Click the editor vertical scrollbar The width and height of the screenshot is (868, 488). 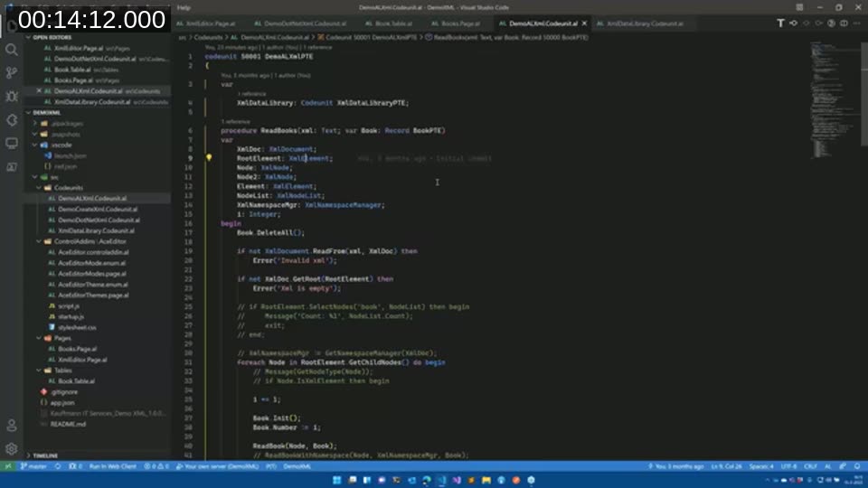tap(864, 94)
